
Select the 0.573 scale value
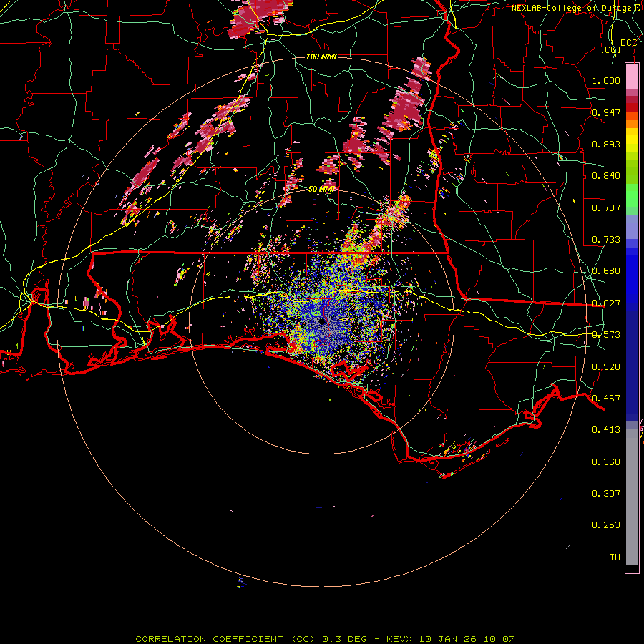coord(606,335)
